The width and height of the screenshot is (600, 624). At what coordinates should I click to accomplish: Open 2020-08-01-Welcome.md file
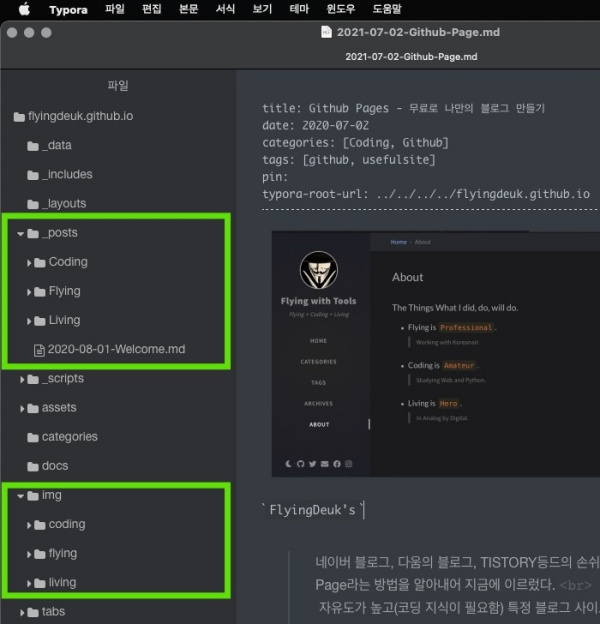115,350
